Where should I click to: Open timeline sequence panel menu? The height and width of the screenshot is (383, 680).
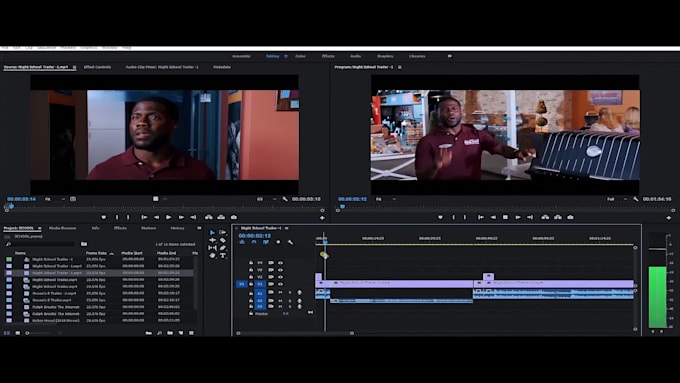pos(287,228)
